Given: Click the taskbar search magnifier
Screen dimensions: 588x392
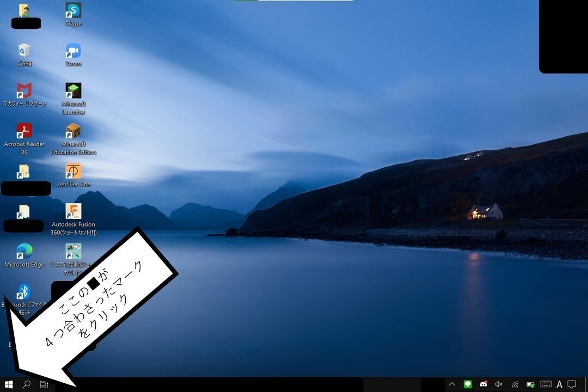Looking at the screenshot, I should click(26, 384).
